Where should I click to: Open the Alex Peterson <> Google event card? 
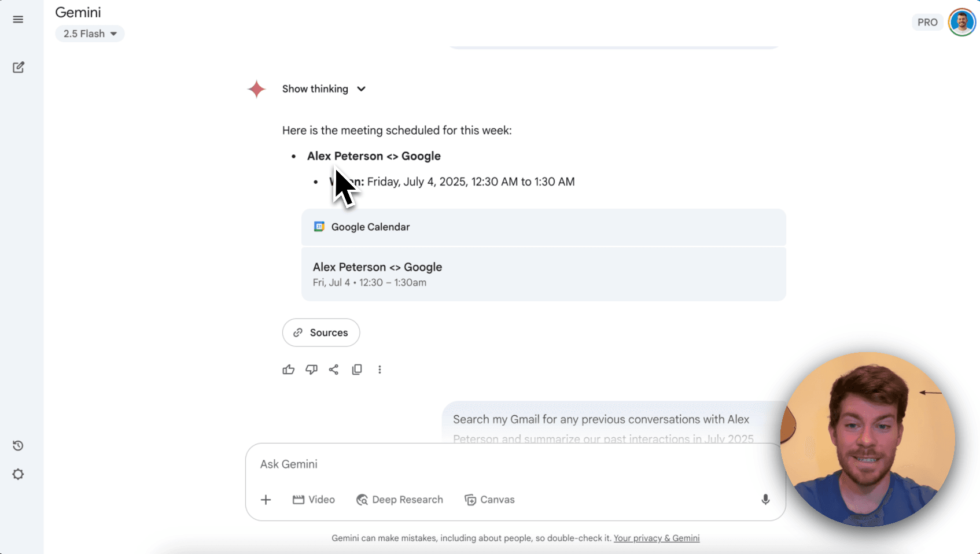pos(543,274)
